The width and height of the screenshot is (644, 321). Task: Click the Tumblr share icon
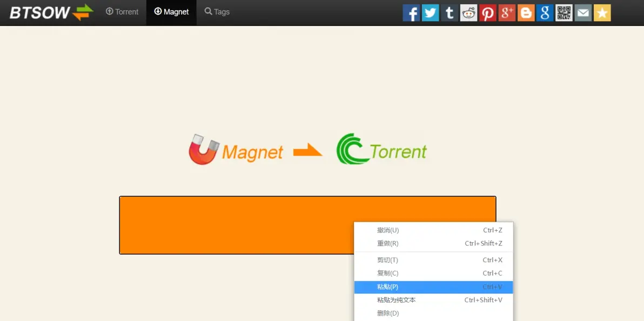coord(449,12)
